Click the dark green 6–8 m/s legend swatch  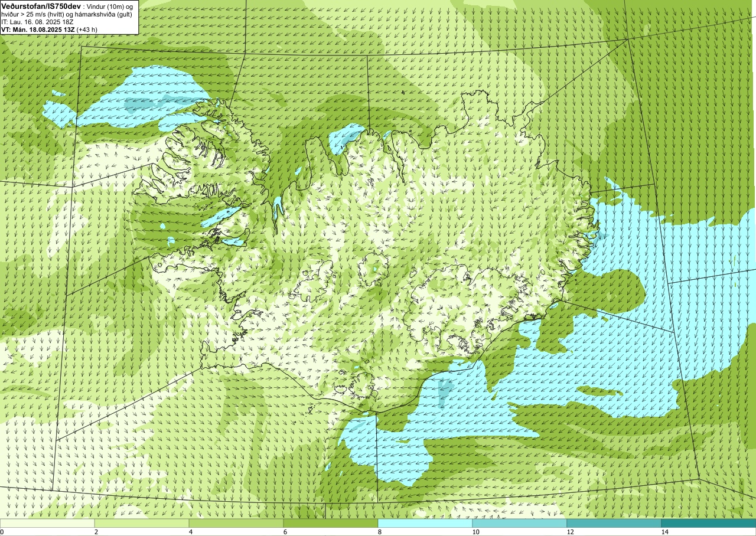[x=331, y=523]
